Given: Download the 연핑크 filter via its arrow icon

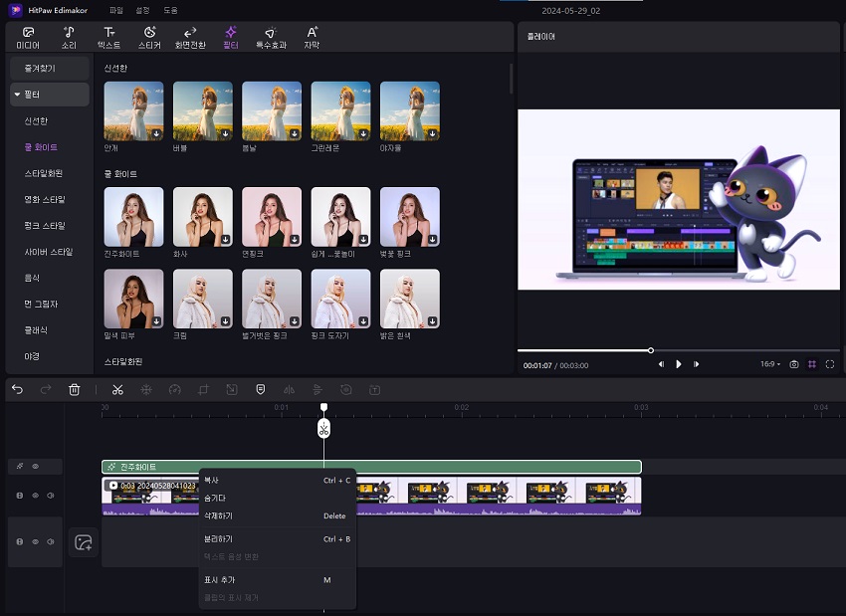Looking at the screenshot, I should (x=295, y=239).
